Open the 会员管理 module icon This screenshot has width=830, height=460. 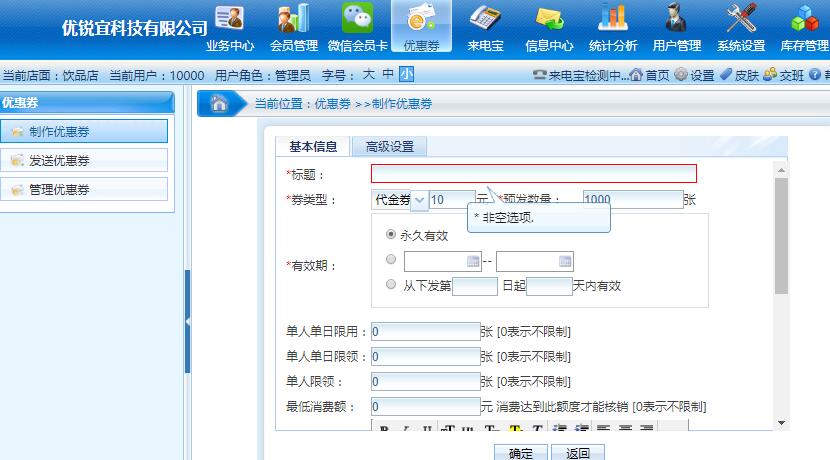click(x=294, y=28)
